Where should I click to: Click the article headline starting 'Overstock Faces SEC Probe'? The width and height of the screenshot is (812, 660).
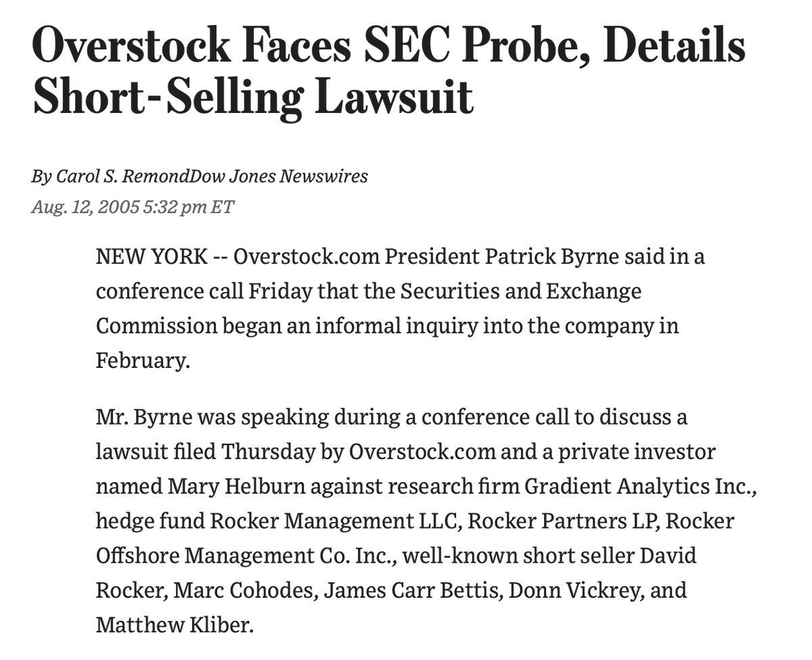point(388,49)
